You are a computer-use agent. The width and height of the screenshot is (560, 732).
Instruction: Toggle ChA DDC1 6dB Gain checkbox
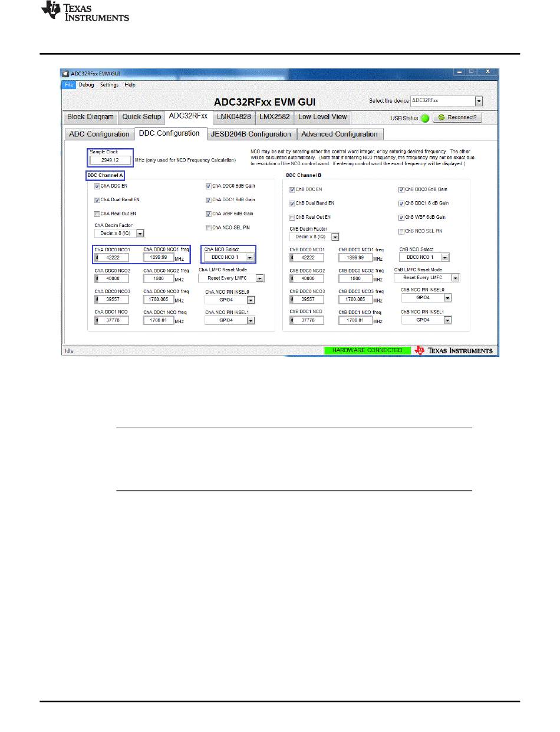tap(209, 200)
